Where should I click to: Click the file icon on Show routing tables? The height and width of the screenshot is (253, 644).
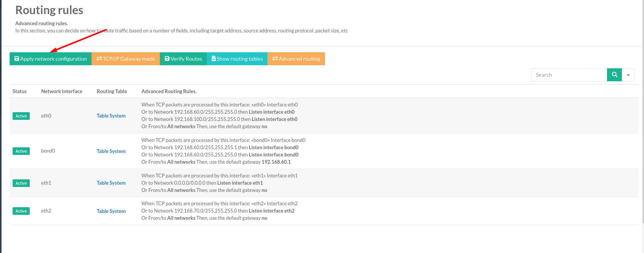coord(214,59)
